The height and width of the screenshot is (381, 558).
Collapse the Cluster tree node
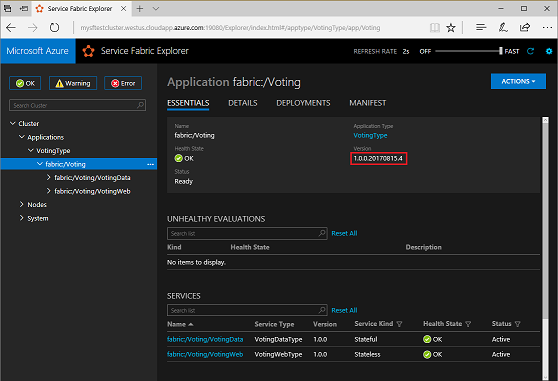[12, 123]
